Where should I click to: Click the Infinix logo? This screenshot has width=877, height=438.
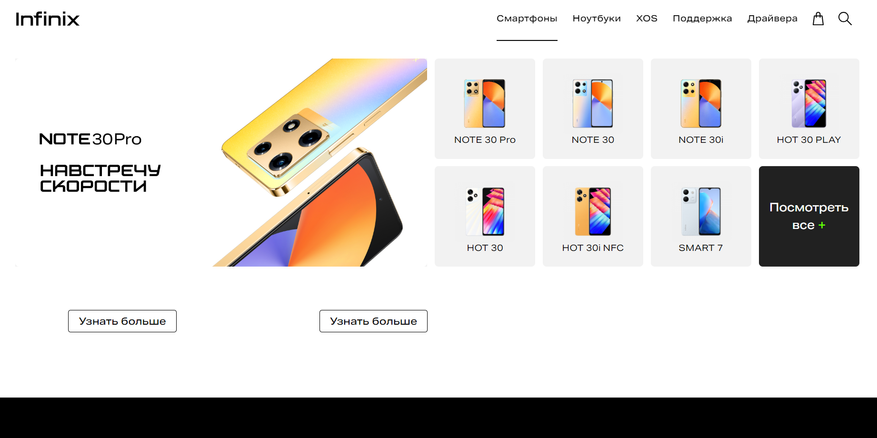pos(48,19)
